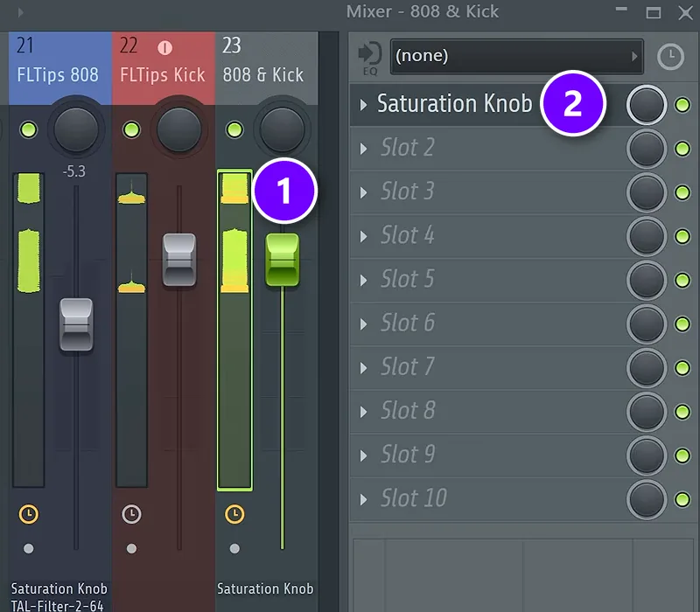The height and width of the screenshot is (612, 700).
Task: Click the Slot 4 mix level knob
Action: click(647, 236)
